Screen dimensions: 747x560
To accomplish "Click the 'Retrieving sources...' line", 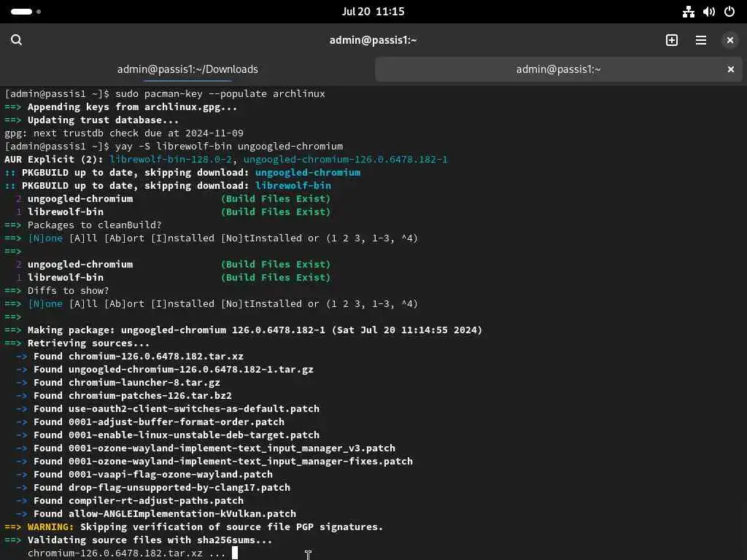I will tap(77, 343).
